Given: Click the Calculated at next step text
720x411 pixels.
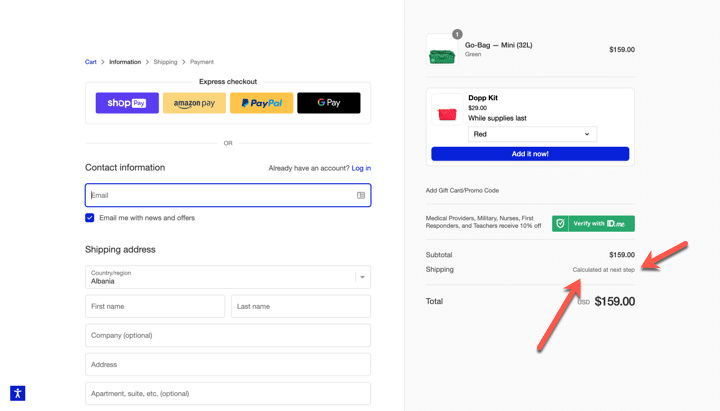Looking at the screenshot, I should pyautogui.click(x=603, y=270).
